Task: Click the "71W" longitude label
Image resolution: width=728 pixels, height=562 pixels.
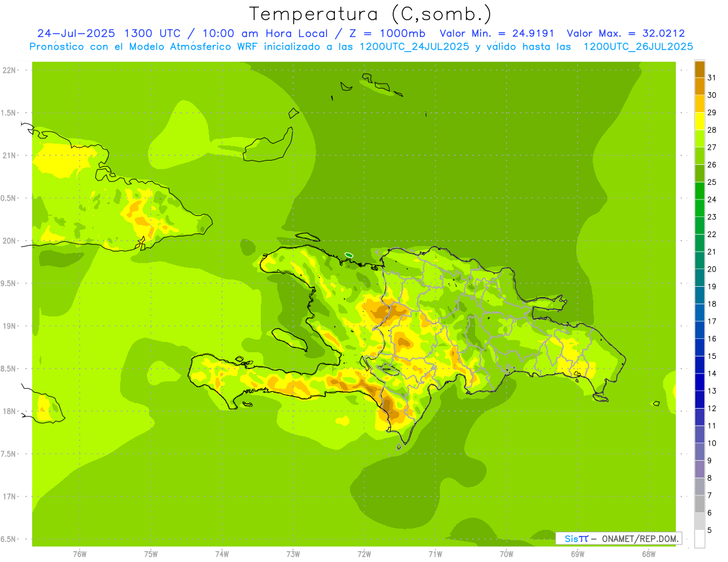Action: coord(435,554)
